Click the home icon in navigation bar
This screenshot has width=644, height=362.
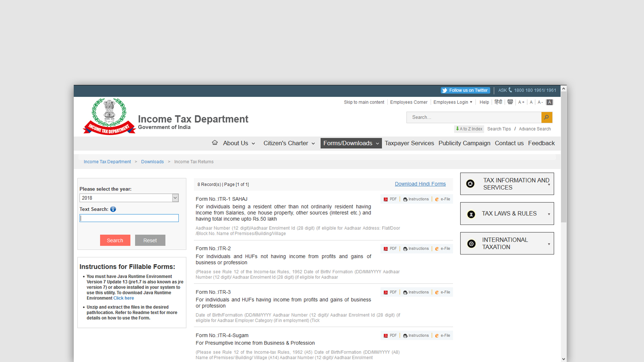pyautogui.click(x=215, y=143)
